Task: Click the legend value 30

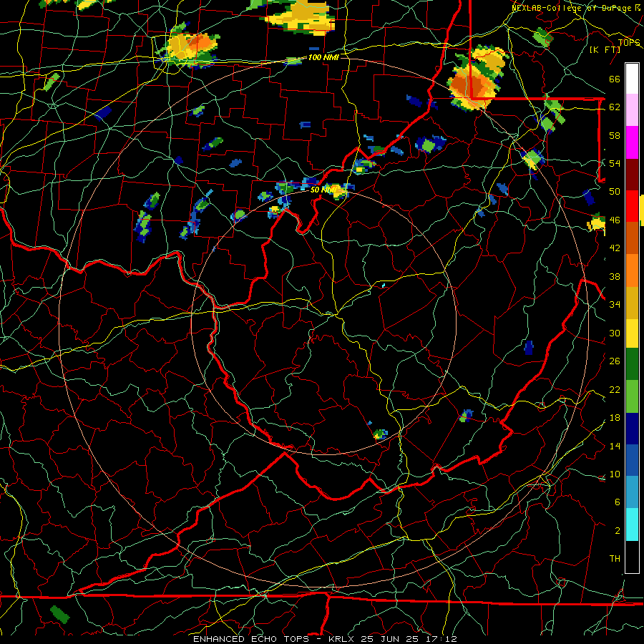Action: pos(615,333)
